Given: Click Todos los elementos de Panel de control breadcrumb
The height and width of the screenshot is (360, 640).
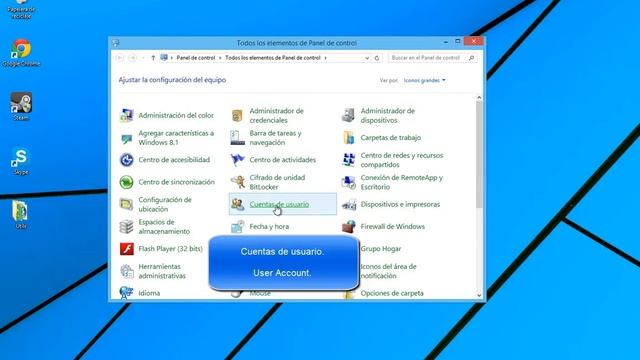Looking at the screenshot, I should pos(273,58).
